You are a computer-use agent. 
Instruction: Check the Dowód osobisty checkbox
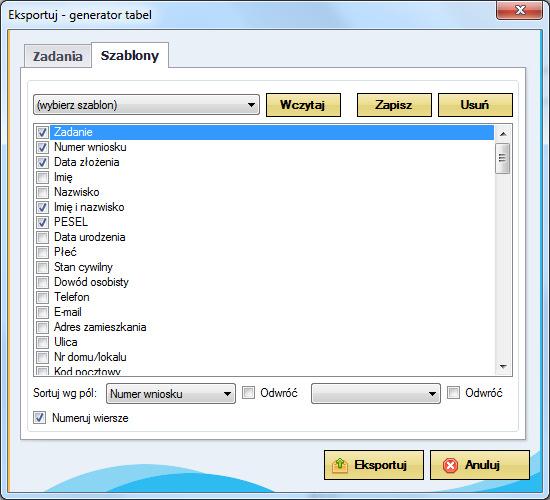pos(42,282)
